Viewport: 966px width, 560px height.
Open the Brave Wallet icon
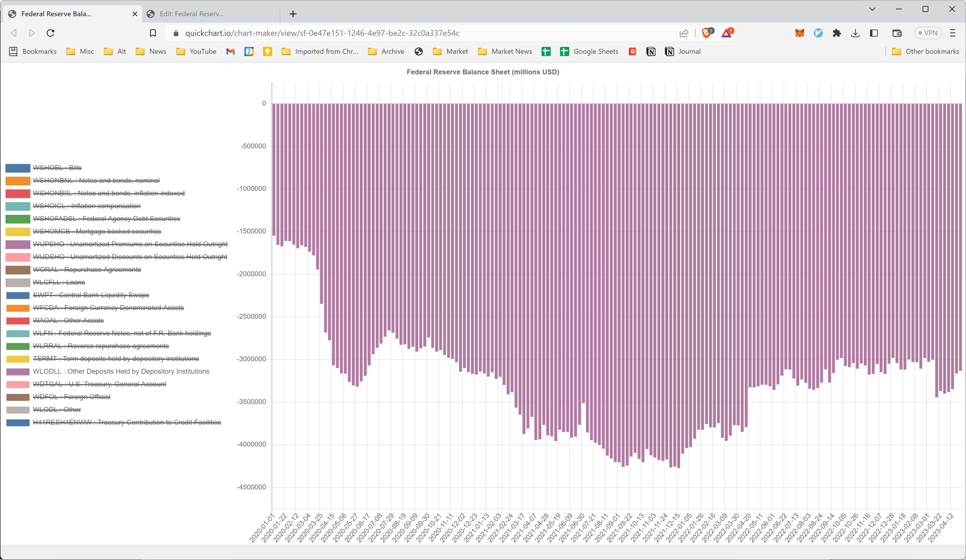pyautogui.click(x=897, y=33)
